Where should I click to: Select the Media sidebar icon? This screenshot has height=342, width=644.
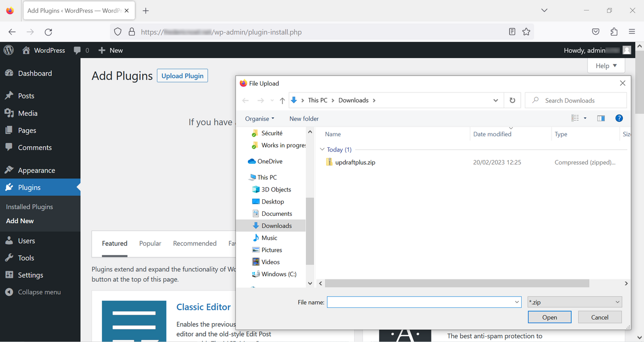pos(10,113)
